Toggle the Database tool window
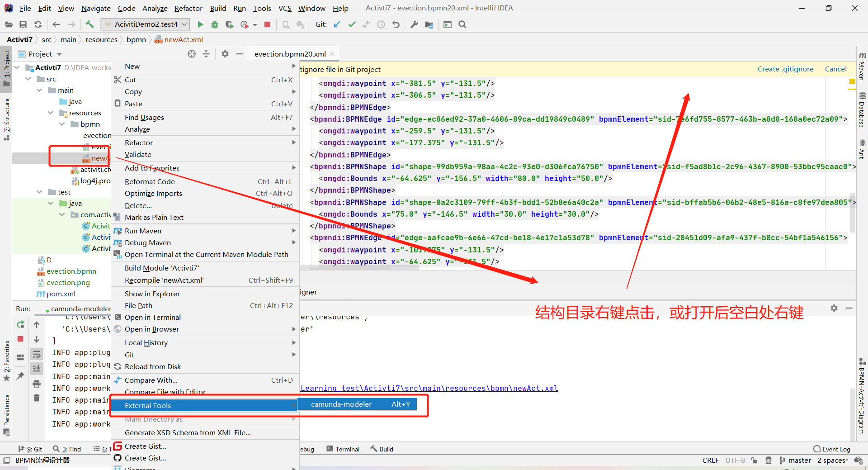 [862, 110]
